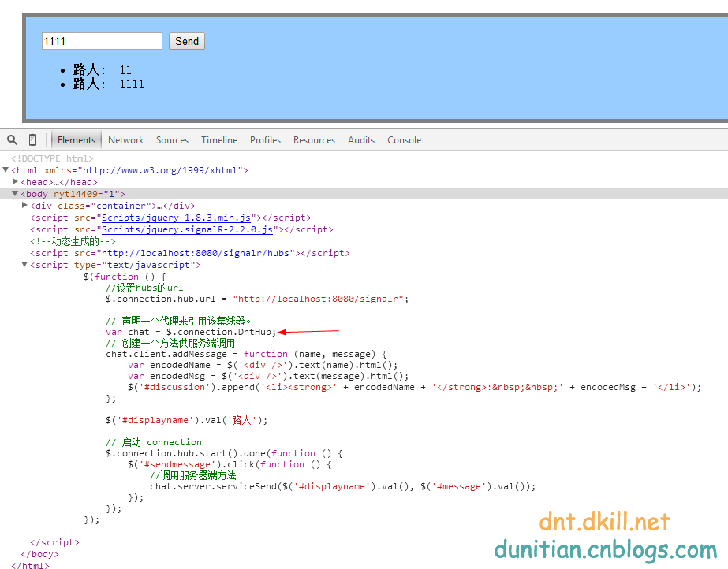The height and width of the screenshot is (569, 728).
Task: Click the closing </html> tag
Action: pyautogui.click(x=30, y=565)
